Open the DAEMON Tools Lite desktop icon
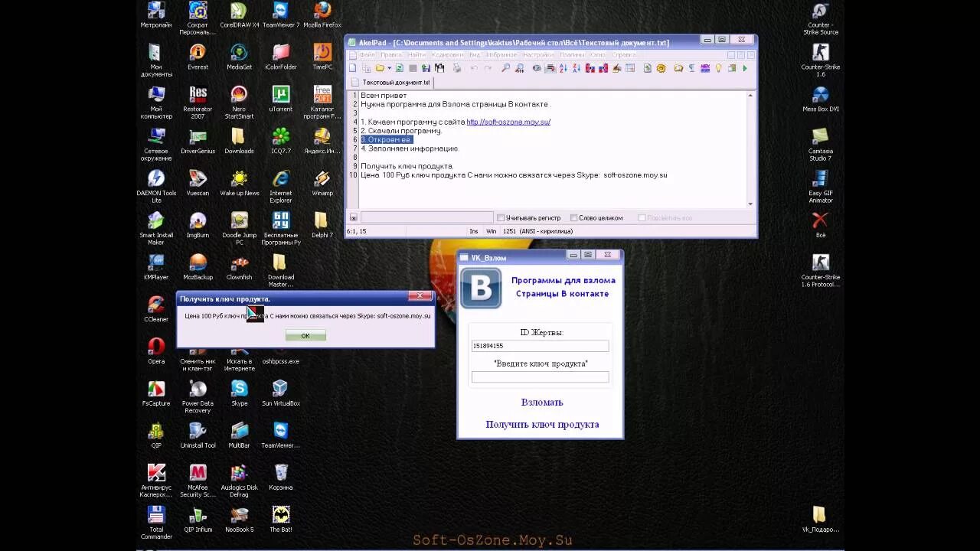Screen dimensions: 980x551 156,186
